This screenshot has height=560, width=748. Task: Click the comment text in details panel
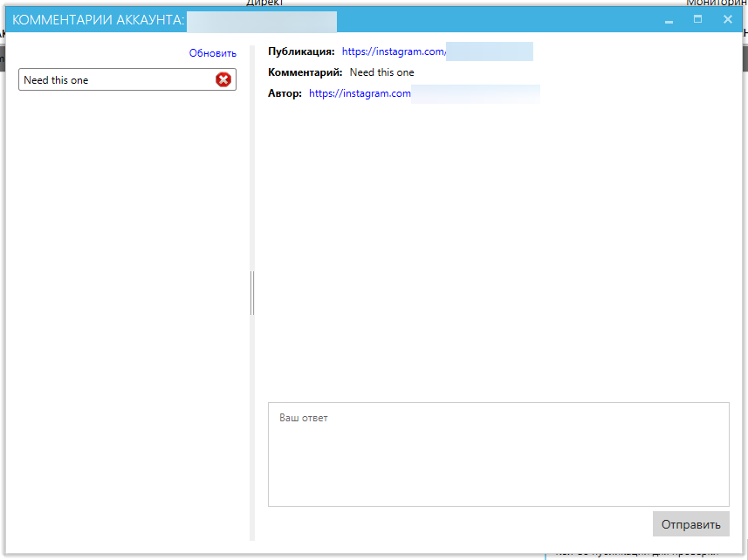(x=381, y=72)
